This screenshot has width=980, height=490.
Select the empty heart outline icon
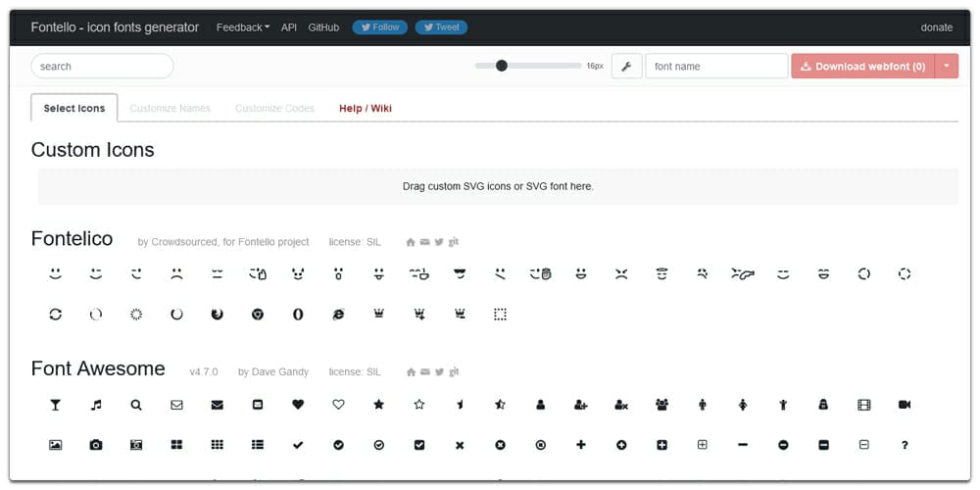338,405
